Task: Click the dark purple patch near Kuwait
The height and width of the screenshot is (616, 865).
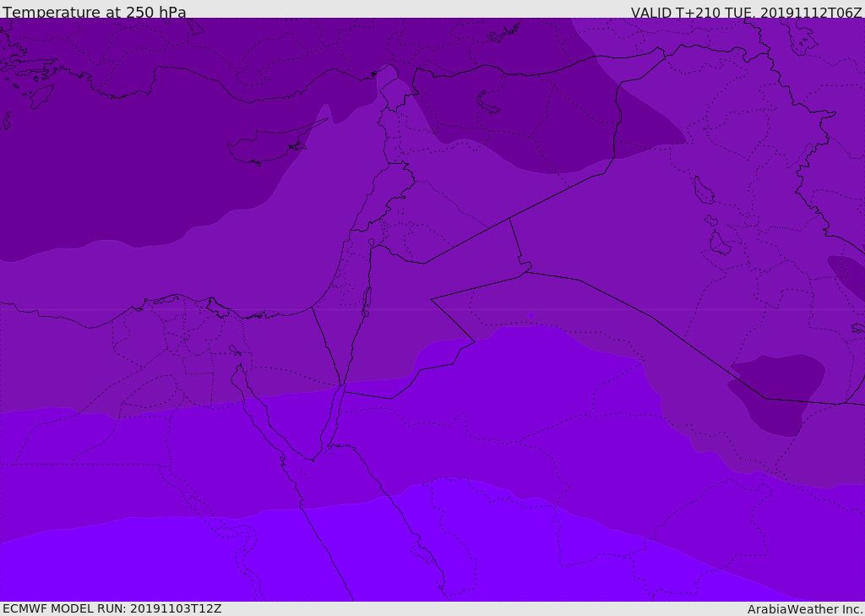Action: point(778,394)
